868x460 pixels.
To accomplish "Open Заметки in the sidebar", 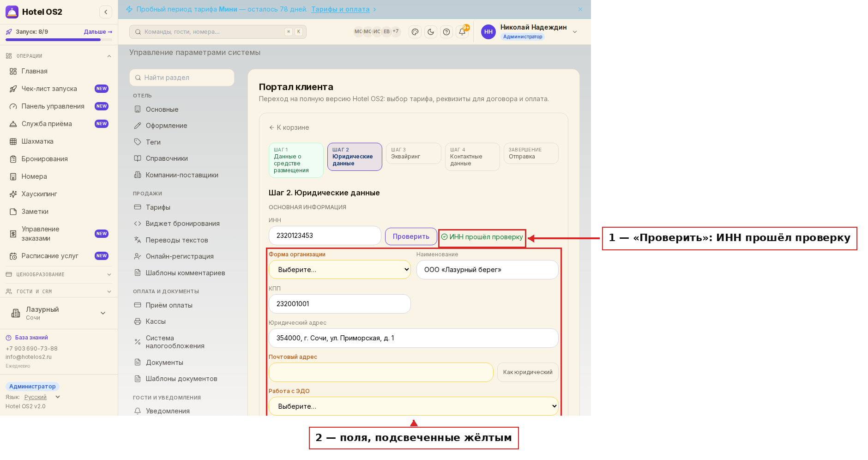I will click(x=59, y=212).
